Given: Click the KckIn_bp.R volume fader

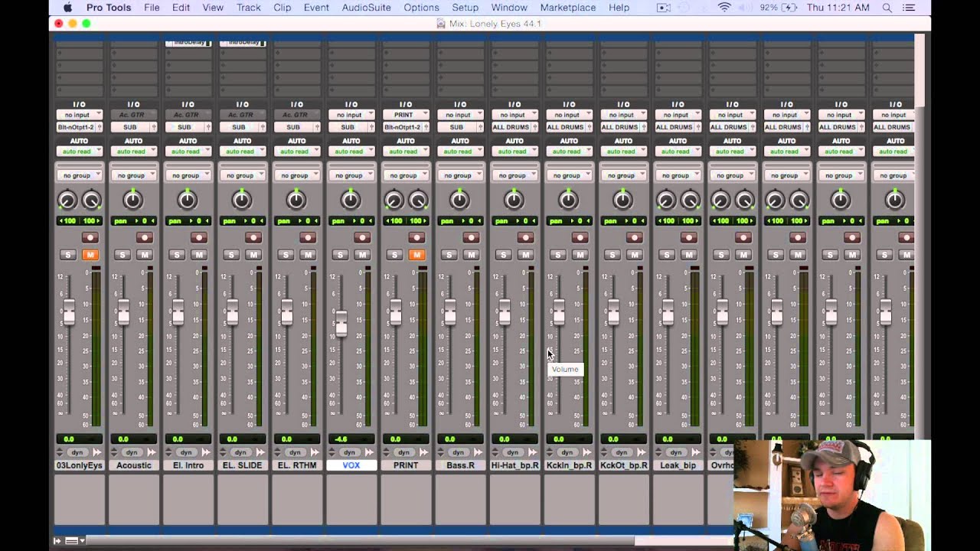Looking at the screenshot, I should pos(558,311).
